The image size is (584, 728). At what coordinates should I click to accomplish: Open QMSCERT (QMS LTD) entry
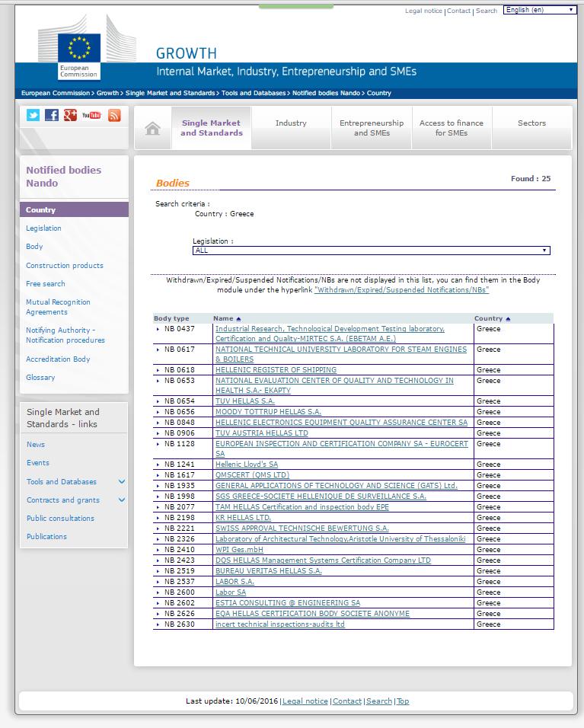(252, 475)
